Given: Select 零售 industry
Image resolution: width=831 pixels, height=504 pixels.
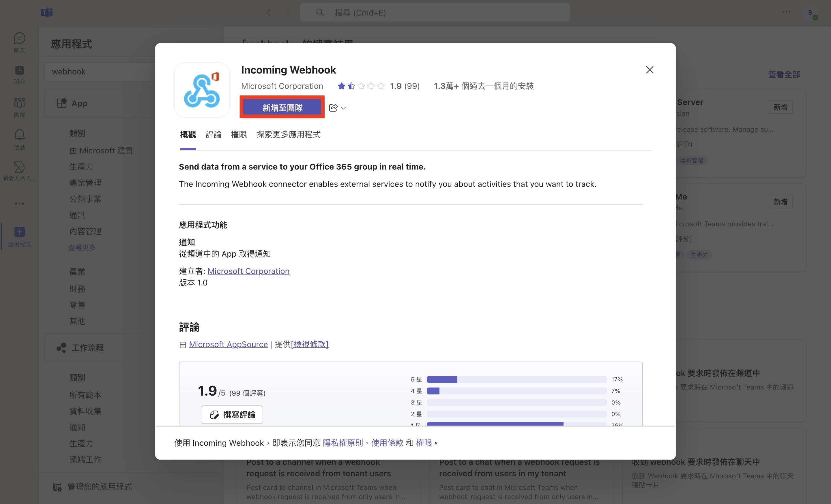Looking at the screenshot, I should click(77, 305).
